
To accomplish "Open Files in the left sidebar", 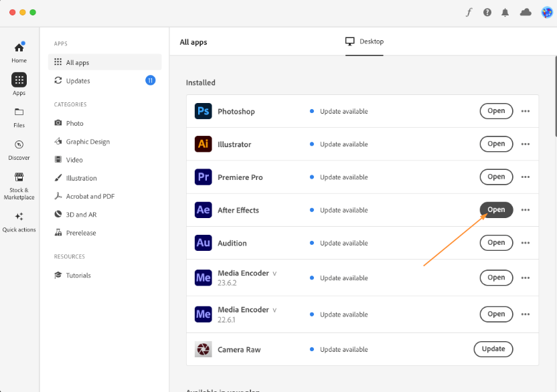I will pos(19,117).
